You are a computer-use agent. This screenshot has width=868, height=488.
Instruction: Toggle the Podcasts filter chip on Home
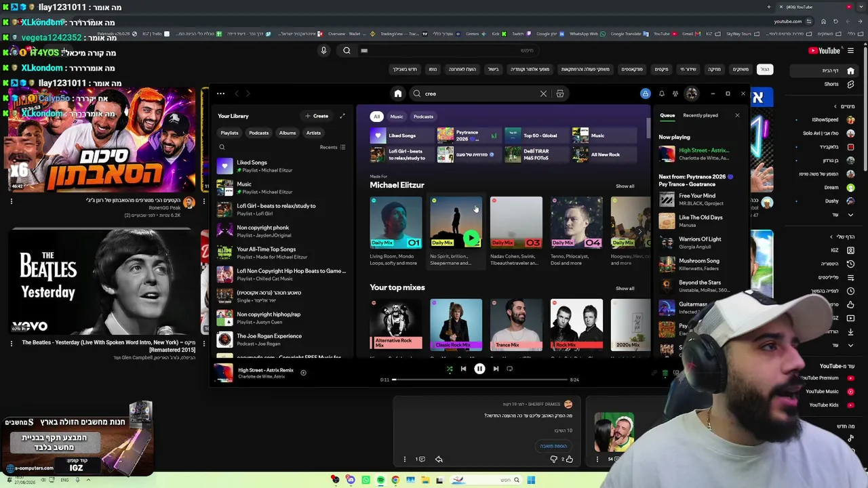click(423, 116)
